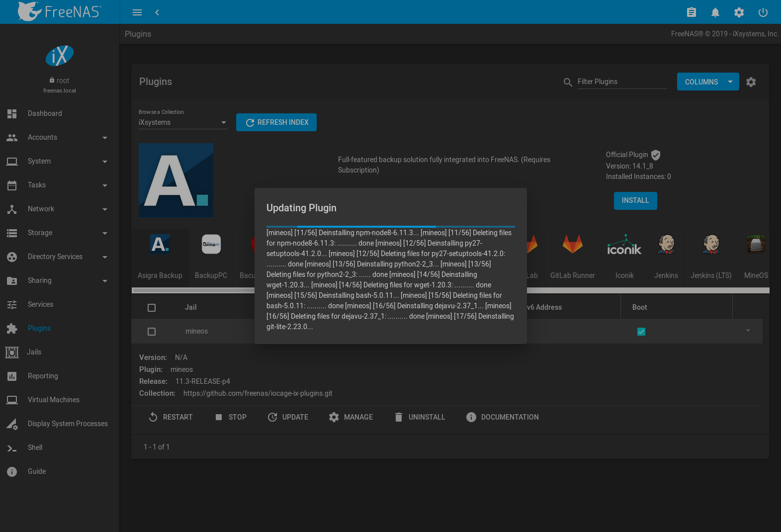781x532 pixels.
Task: Click MANAGE for the mineos plugin
Action: (x=351, y=417)
